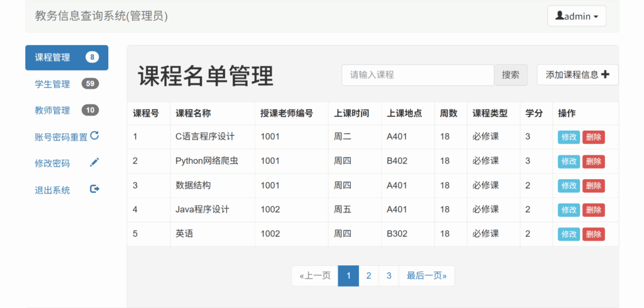The image size is (644, 308).
Task: Click the 课程名单管理 heading
Action: (206, 76)
